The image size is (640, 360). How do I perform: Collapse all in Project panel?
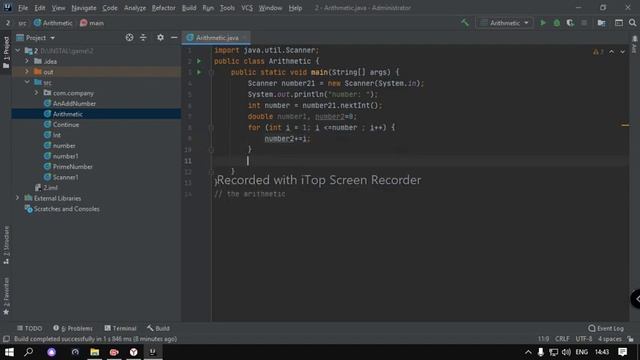tap(143, 38)
